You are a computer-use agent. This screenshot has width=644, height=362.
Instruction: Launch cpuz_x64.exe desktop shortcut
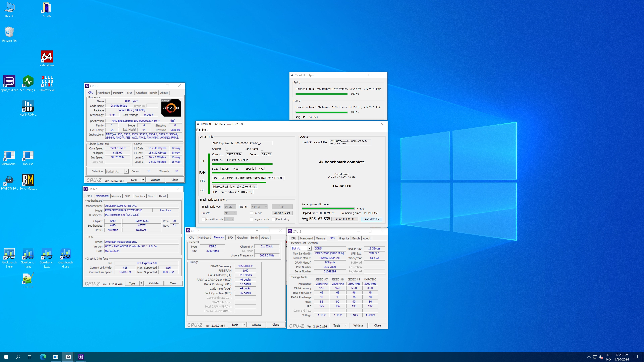click(x=9, y=83)
